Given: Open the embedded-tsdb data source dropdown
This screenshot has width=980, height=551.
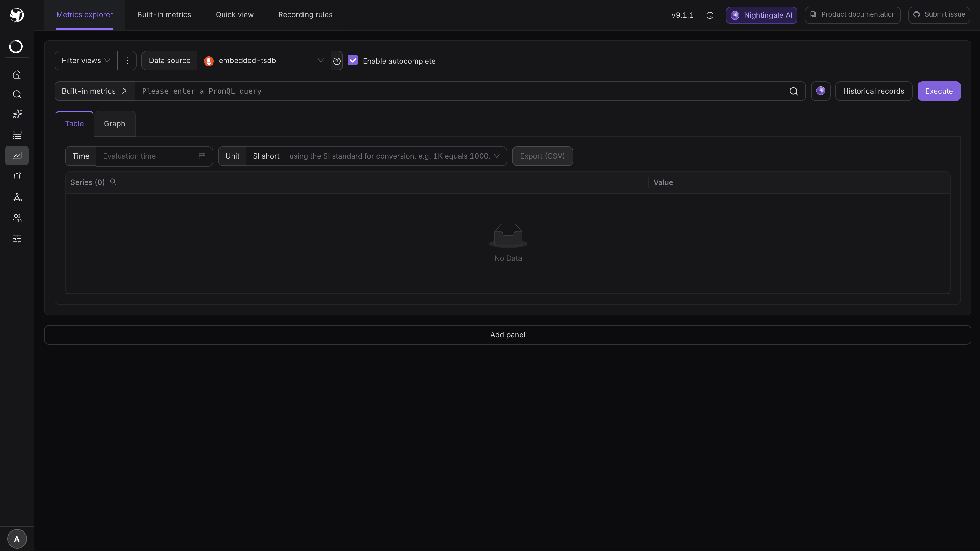Looking at the screenshot, I should pyautogui.click(x=264, y=61).
